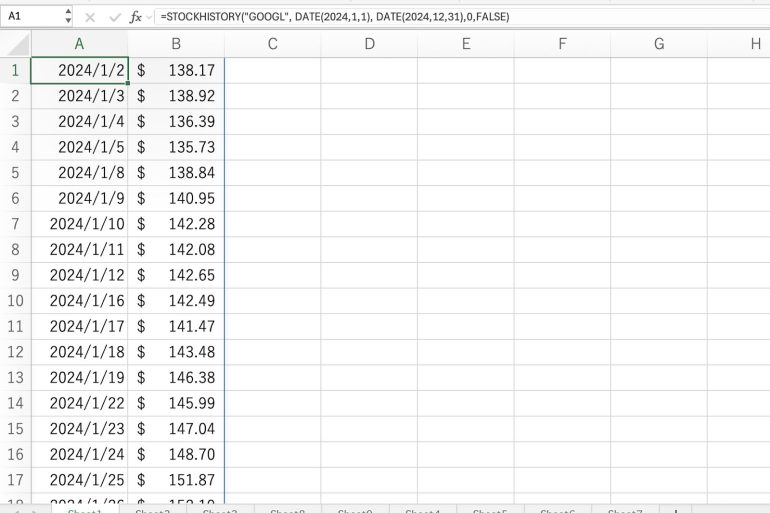This screenshot has width=770, height=513.
Task: Select column H header
Action: click(x=739, y=44)
